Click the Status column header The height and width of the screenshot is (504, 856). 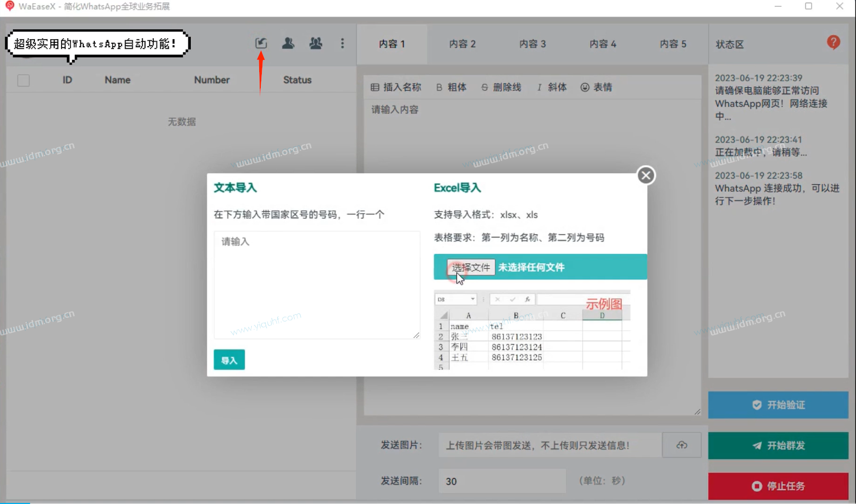[297, 80]
